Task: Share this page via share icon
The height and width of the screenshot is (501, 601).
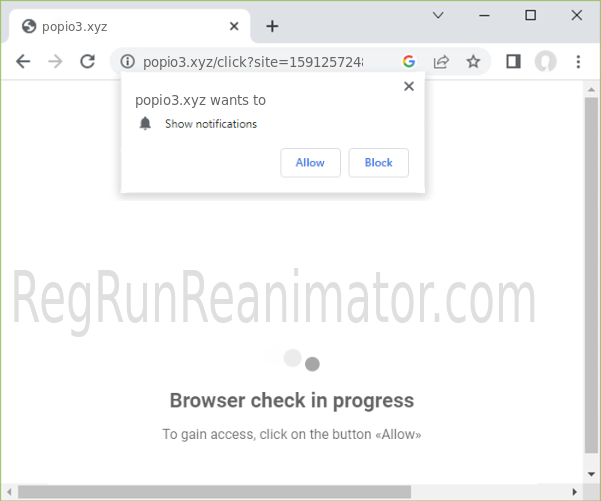Action: pyautogui.click(x=441, y=61)
